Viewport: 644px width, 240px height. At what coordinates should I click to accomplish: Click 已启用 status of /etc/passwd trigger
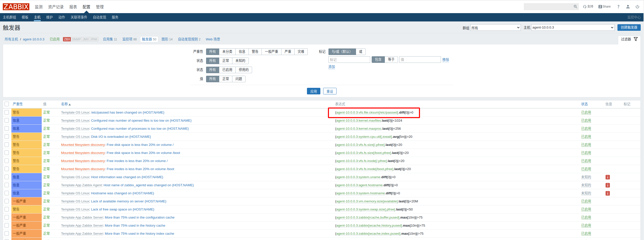586,113
